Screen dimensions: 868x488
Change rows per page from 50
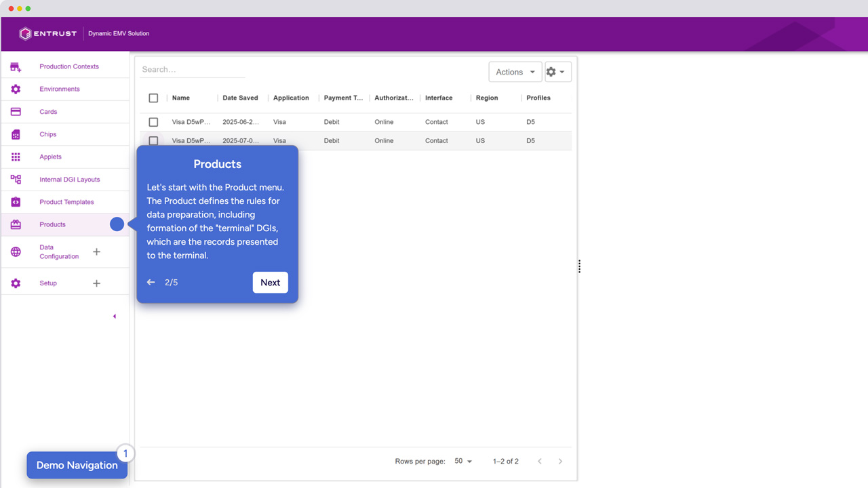[x=463, y=461]
